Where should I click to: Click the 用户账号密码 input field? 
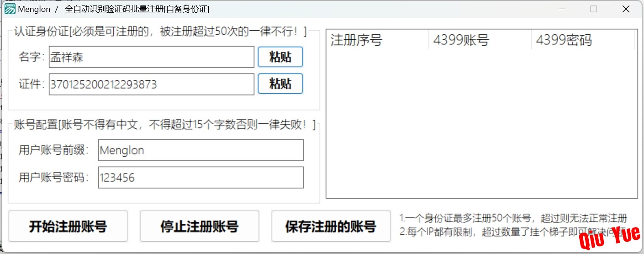click(201, 177)
